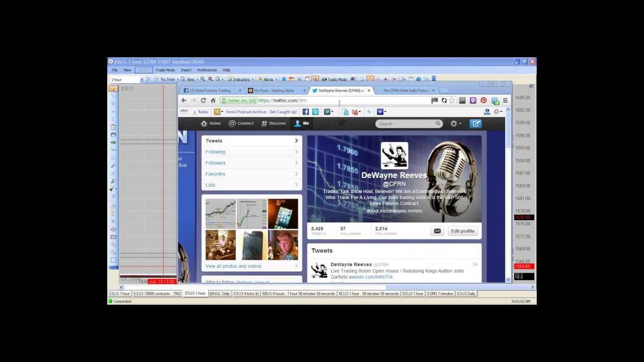Open the Chrome hamburger menu

(x=505, y=101)
